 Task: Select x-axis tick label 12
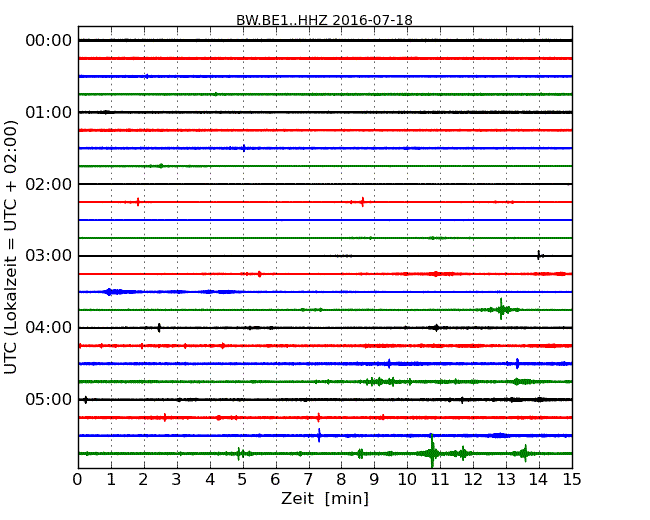coord(473,479)
